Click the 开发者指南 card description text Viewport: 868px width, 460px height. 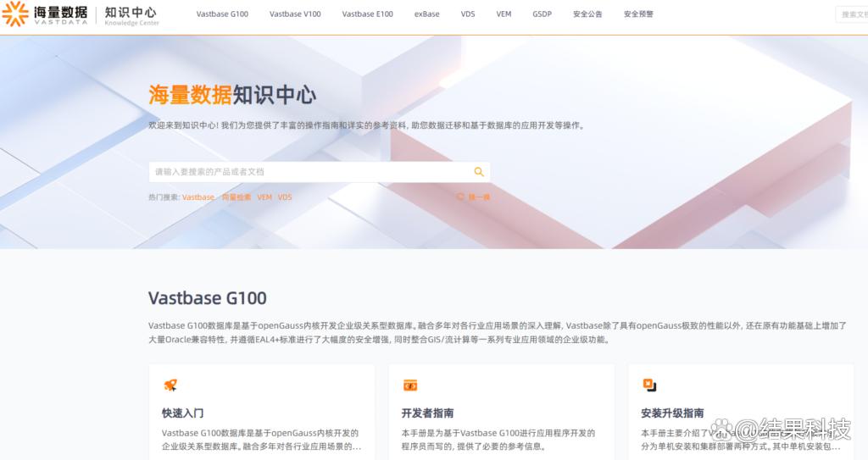[x=498, y=440]
